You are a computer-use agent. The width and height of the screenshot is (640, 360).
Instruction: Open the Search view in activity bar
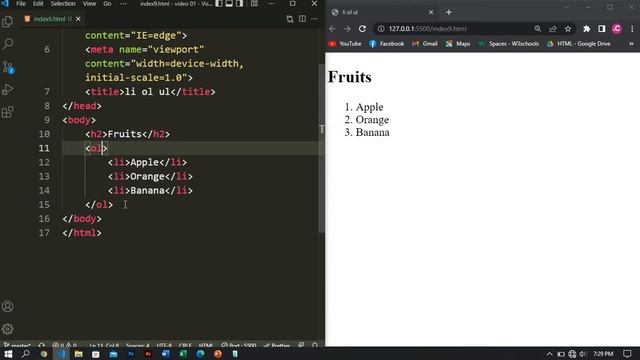[x=7, y=44]
